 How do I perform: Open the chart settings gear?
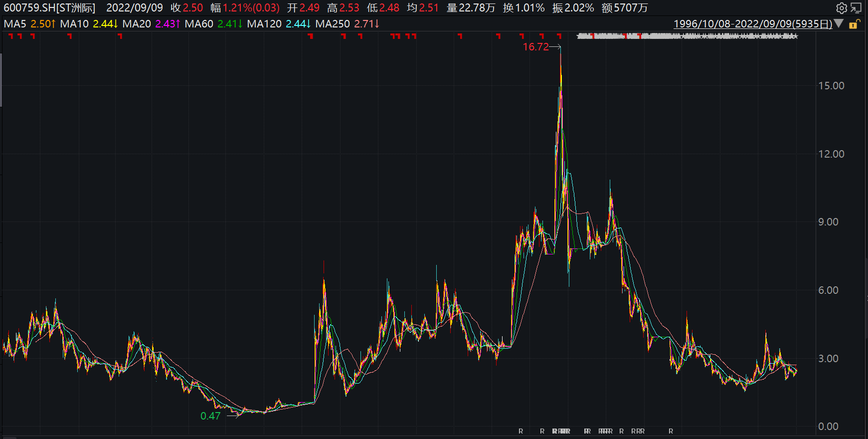[x=841, y=8]
